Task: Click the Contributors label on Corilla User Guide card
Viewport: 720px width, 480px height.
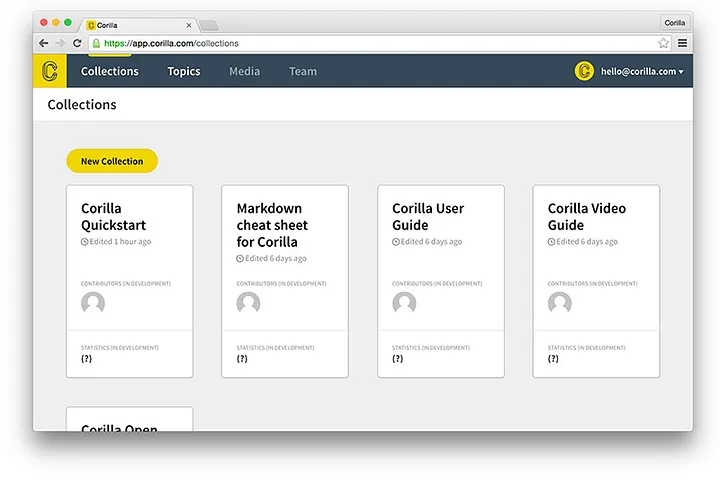Action: (437, 284)
